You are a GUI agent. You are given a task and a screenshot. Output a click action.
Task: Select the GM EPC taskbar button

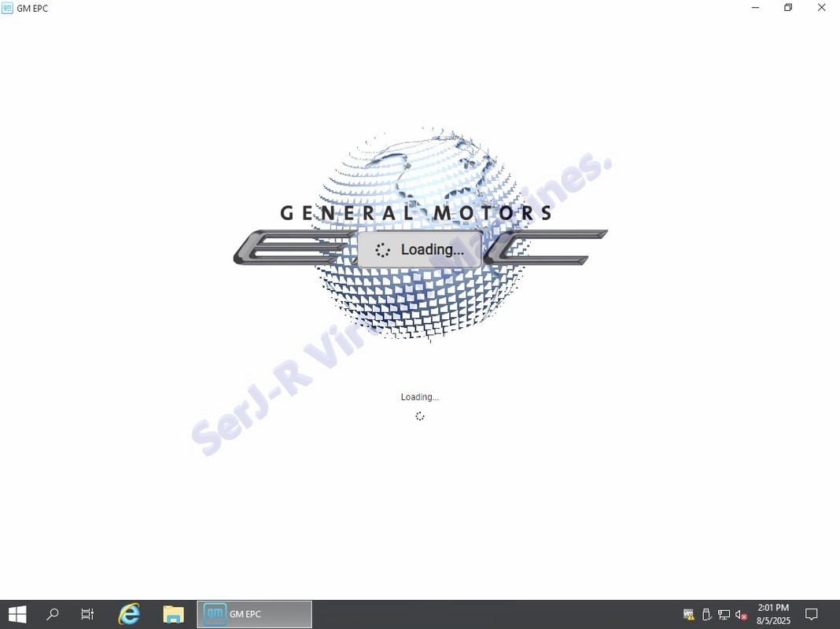click(x=255, y=614)
